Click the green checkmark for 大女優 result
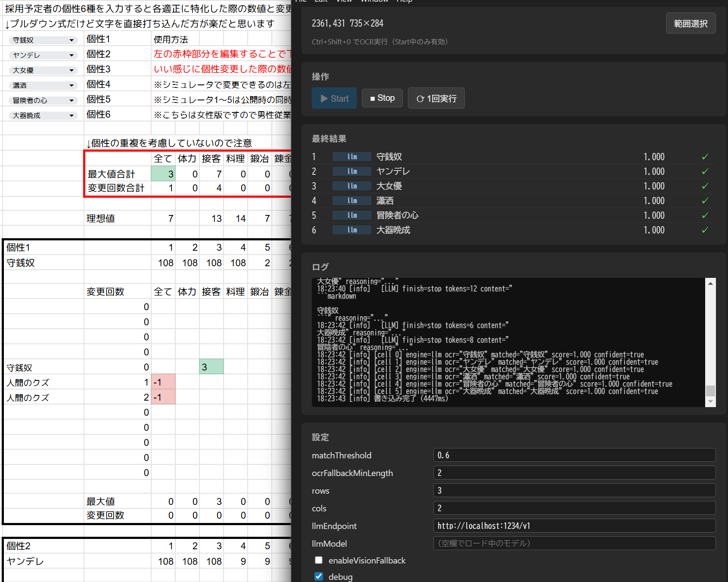This screenshot has height=582, width=728. tap(705, 186)
